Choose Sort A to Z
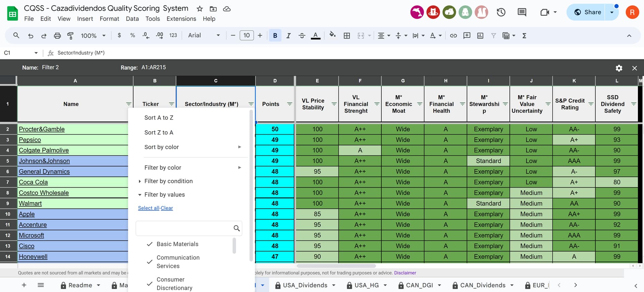Image resolution: width=644 pixels, height=292 pixels. [159, 118]
